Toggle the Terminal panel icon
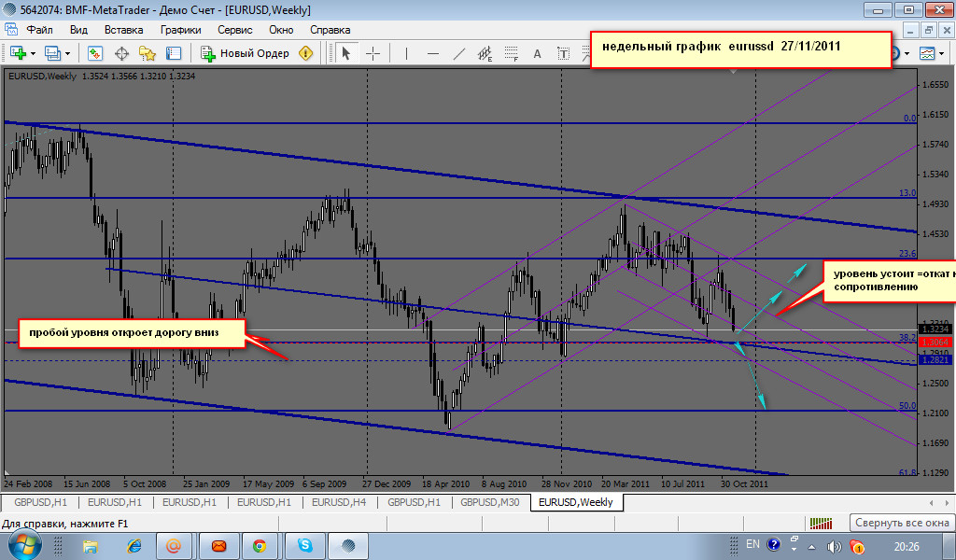The height and width of the screenshot is (560, 956). tap(174, 53)
